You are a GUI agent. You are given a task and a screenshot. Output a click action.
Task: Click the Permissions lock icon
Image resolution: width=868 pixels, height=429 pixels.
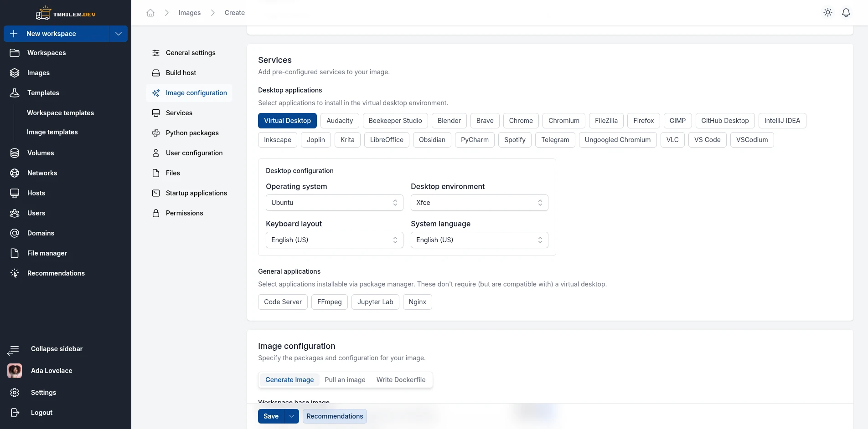coord(156,213)
